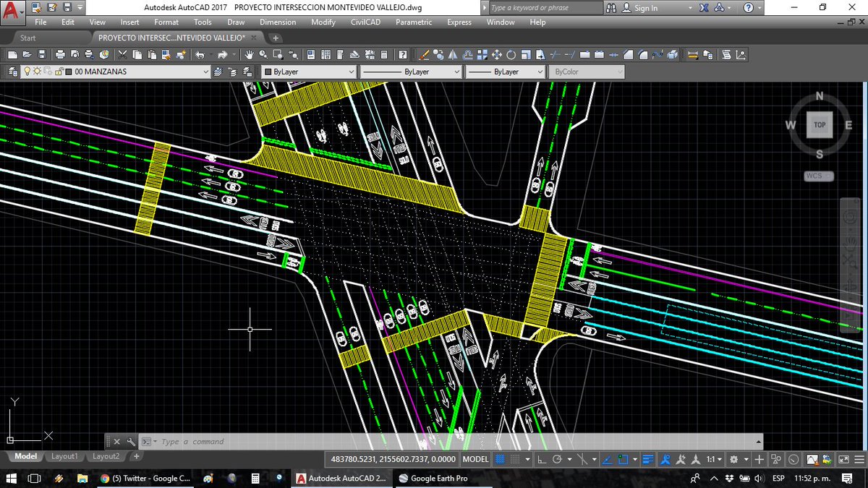
Task: Click the Undo arrow icon
Action: pos(200,54)
